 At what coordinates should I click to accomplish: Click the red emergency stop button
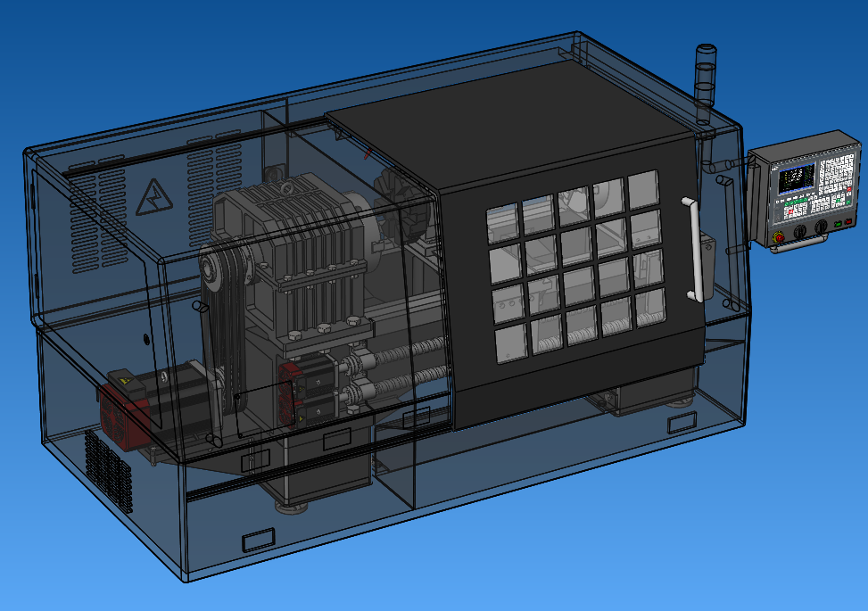click(778, 236)
